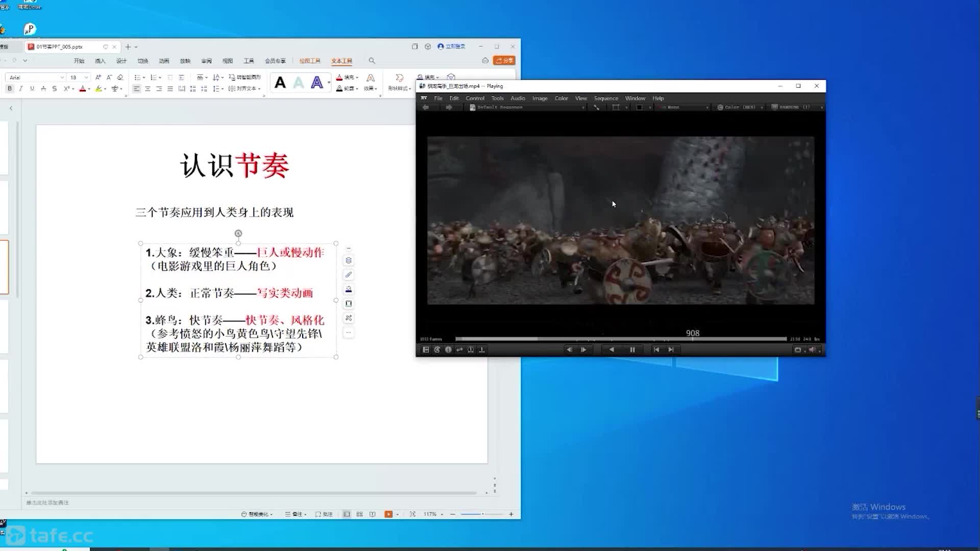The width and height of the screenshot is (980, 551).
Task: Increase font size icon
Action: pos(98,78)
